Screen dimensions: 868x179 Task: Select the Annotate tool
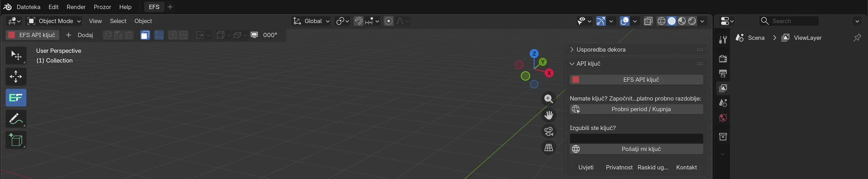[16, 119]
